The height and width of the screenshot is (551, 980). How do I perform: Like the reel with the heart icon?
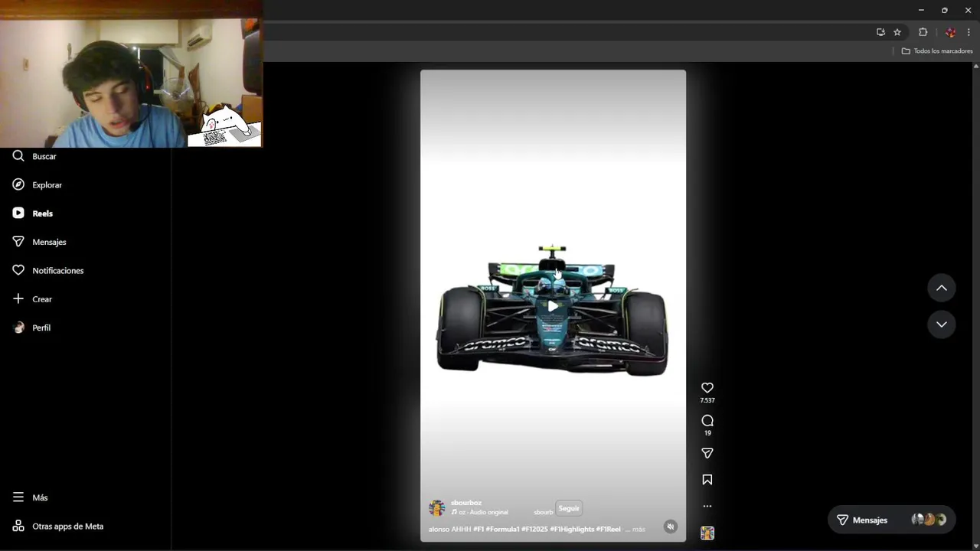[x=707, y=388]
